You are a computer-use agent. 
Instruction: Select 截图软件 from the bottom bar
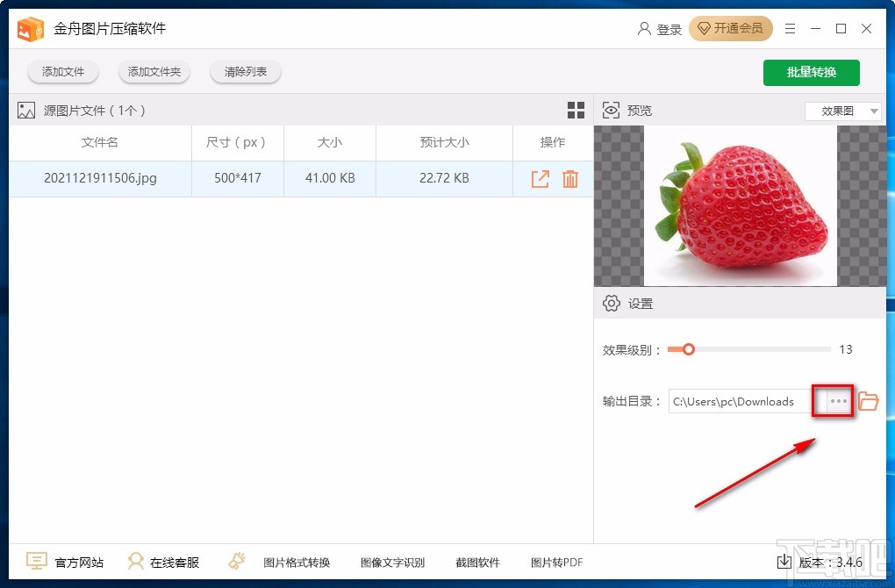pos(477,563)
